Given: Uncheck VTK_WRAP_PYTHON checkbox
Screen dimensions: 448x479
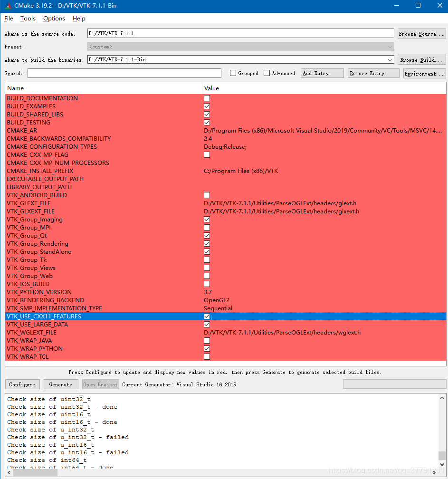Looking at the screenshot, I should click(x=207, y=349).
